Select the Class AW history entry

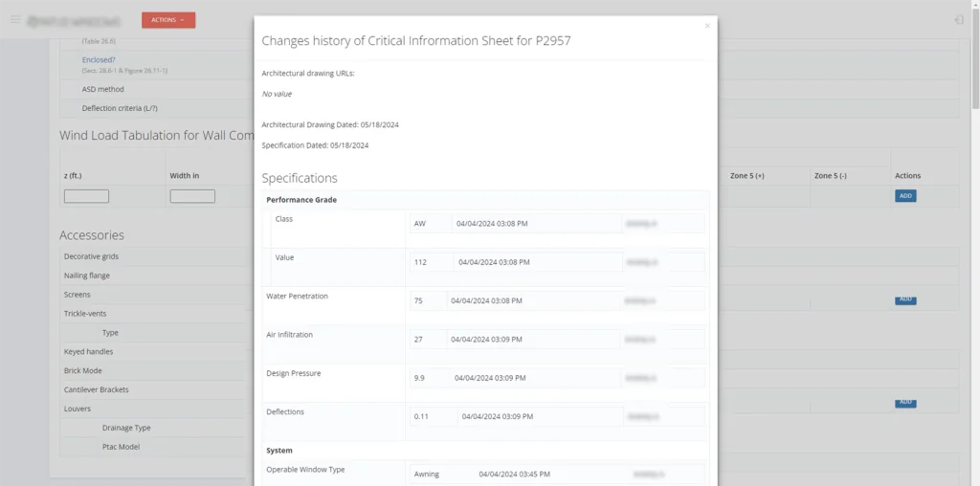pyautogui.click(x=557, y=223)
